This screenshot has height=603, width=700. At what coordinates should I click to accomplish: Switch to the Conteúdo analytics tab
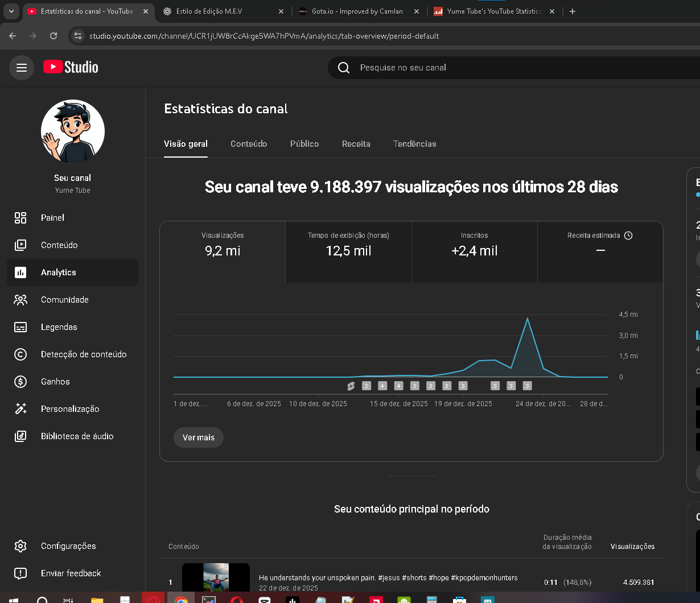click(x=249, y=144)
